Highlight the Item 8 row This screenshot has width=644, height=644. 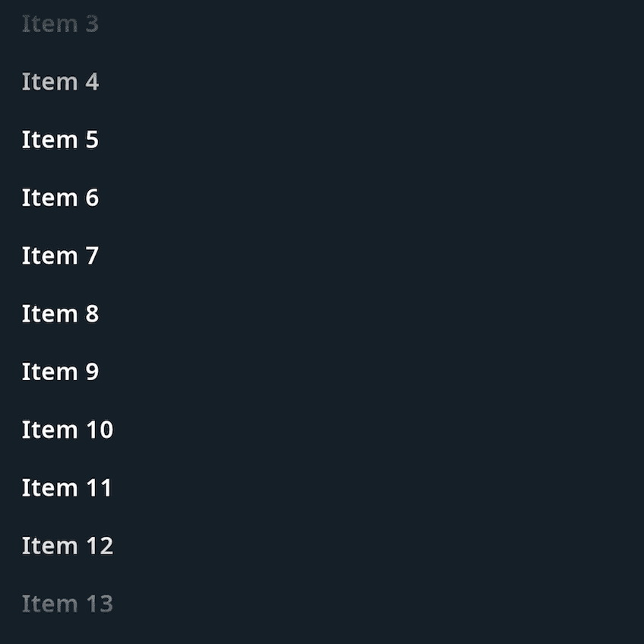[x=60, y=314]
